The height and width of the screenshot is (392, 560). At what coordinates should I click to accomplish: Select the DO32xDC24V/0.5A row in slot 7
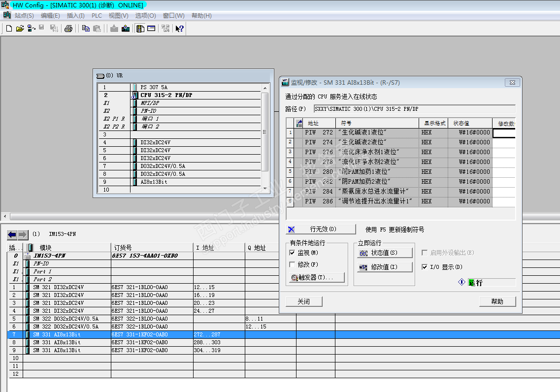tap(180, 166)
